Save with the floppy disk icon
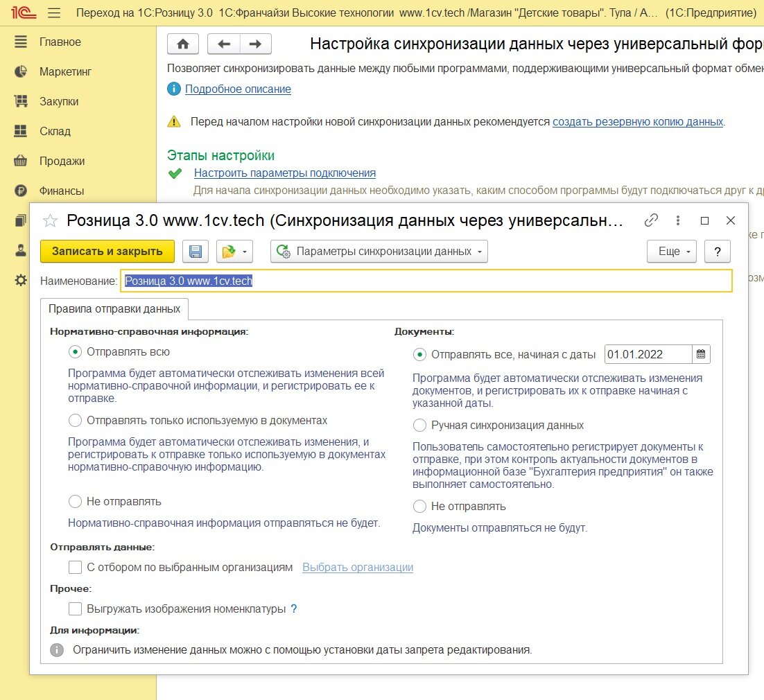This screenshot has height=700, width=764. click(196, 252)
